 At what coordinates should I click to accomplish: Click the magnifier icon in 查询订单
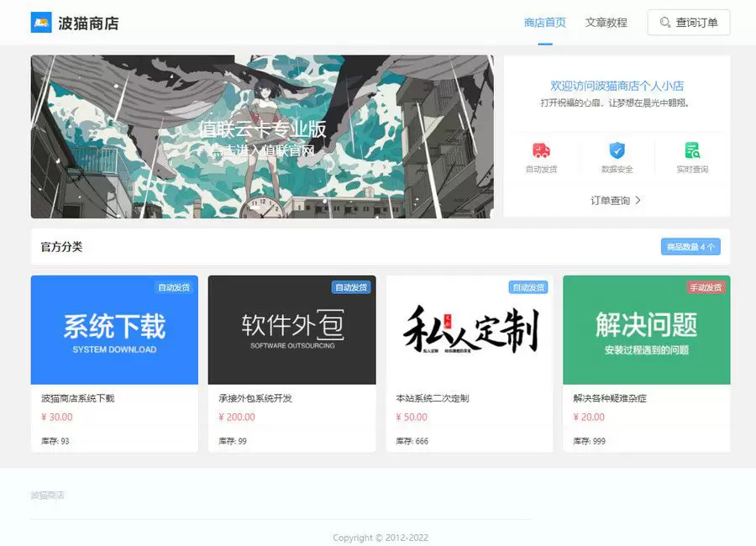pos(665,22)
